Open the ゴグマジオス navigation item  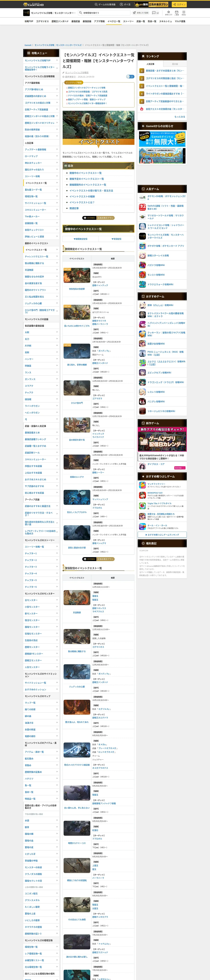point(42,21)
